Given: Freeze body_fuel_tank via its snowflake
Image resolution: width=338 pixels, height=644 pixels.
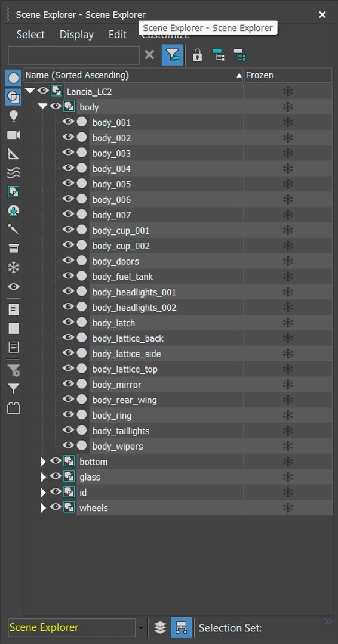Looking at the screenshot, I should click(288, 277).
